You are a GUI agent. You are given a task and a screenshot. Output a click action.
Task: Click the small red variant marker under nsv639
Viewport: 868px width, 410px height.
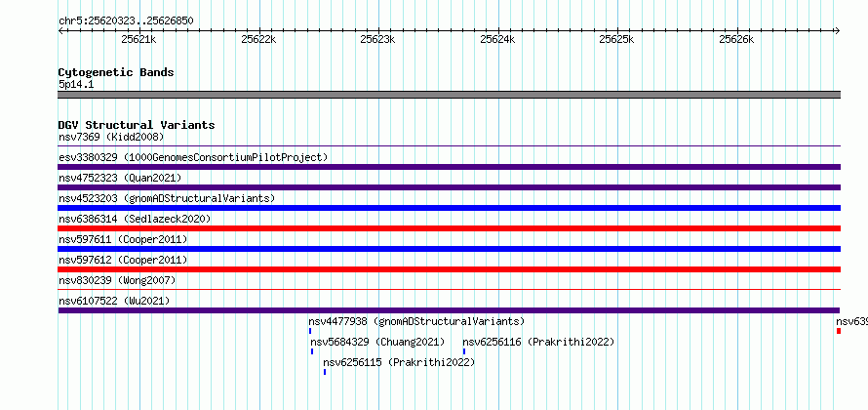[x=839, y=331]
